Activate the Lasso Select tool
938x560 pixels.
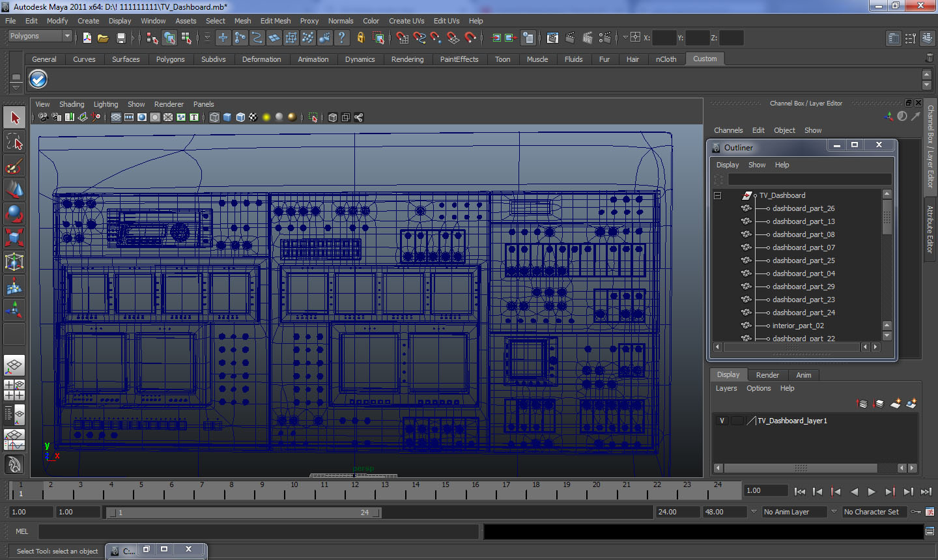click(x=14, y=142)
